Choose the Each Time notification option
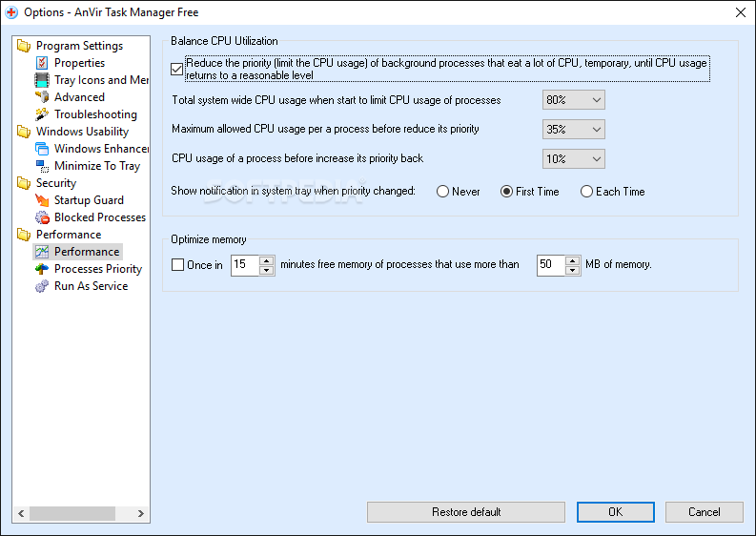The image size is (756, 536). pyautogui.click(x=586, y=192)
